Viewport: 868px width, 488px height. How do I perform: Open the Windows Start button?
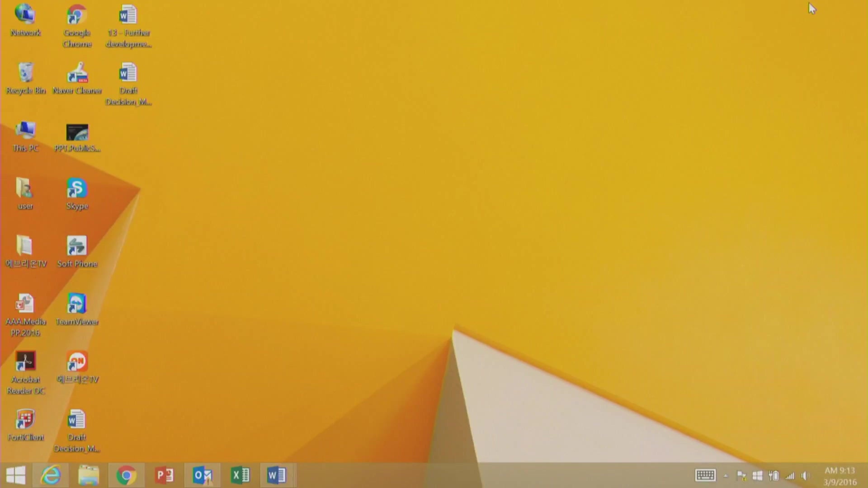point(16,475)
